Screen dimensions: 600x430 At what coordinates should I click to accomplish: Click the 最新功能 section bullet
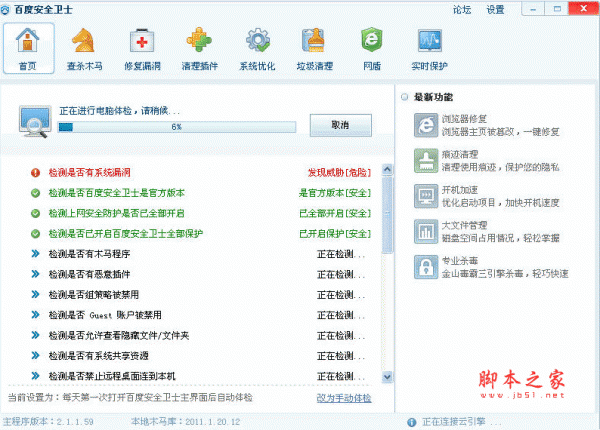click(404, 97)
